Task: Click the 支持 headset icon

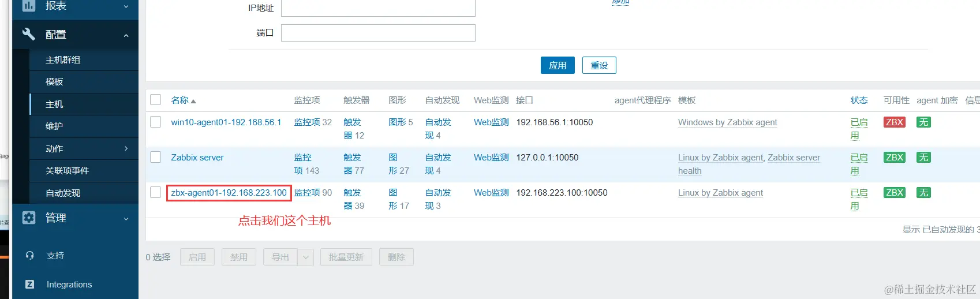Action: click(30, 255)
